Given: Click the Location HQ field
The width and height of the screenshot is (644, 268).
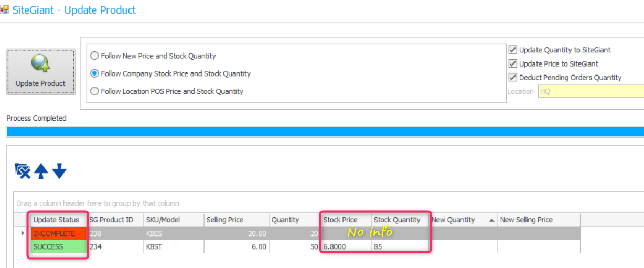Looking at the screenshot, I should point(591,91).
